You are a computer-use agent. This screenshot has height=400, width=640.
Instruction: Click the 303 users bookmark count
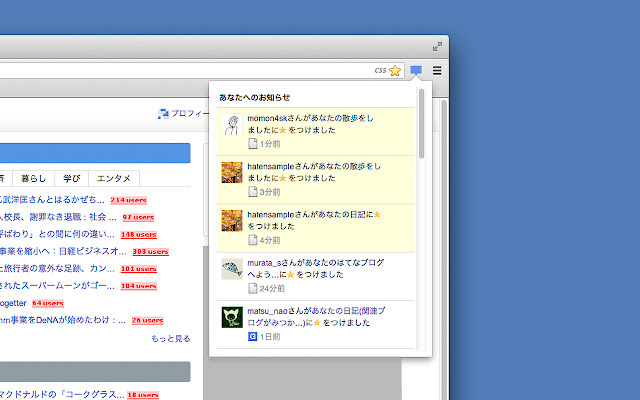click(x=150, y=252)
